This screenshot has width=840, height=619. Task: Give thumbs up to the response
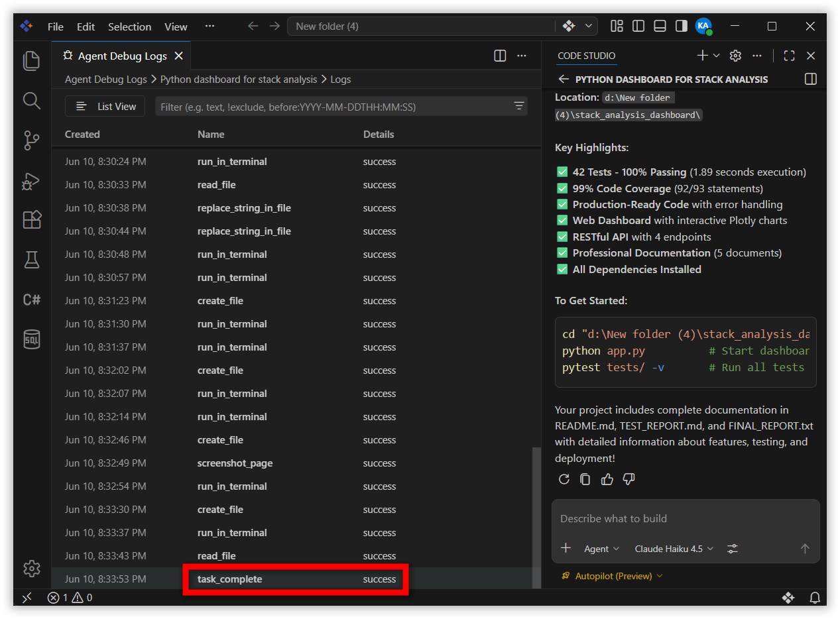coord(607,479)
